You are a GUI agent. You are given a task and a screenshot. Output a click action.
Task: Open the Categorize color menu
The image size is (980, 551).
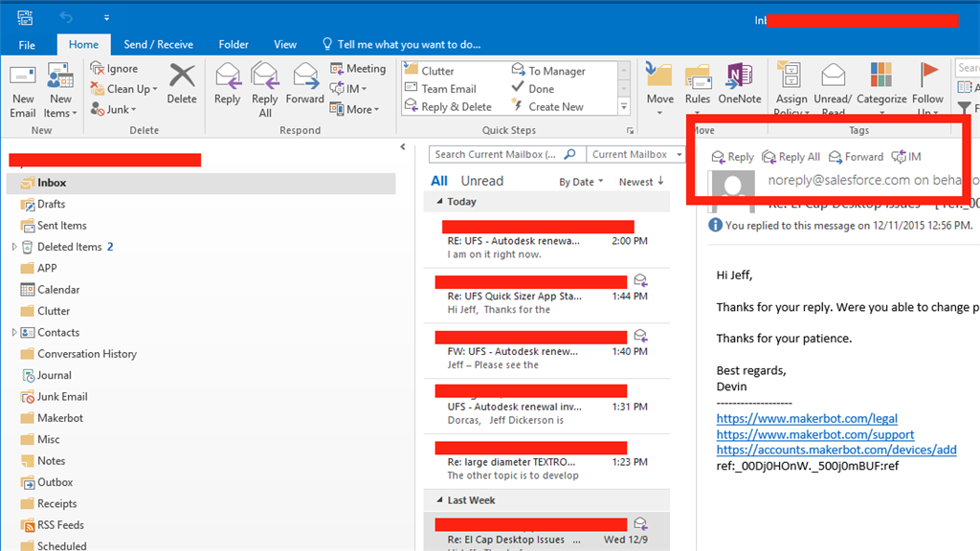pos(881,89)
